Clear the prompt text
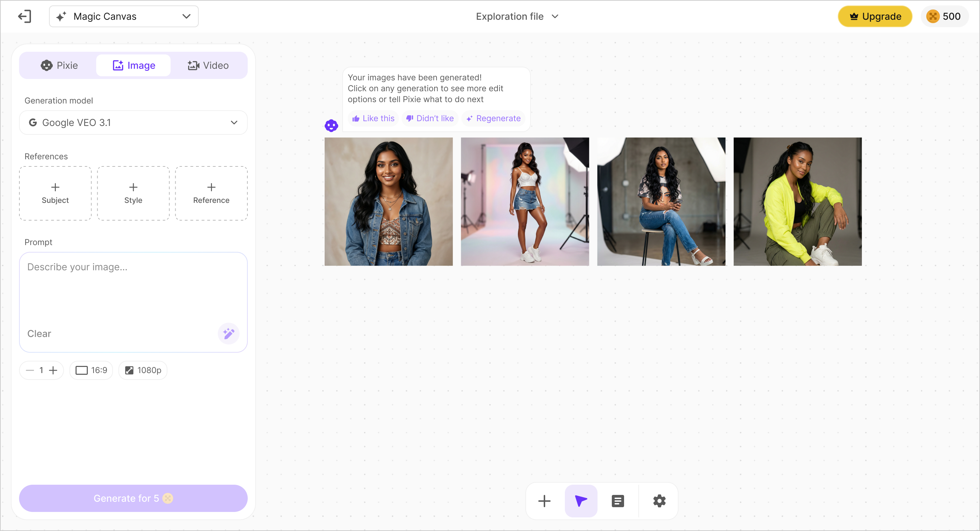This screenshot has width=980, height=531. point(39,334)
